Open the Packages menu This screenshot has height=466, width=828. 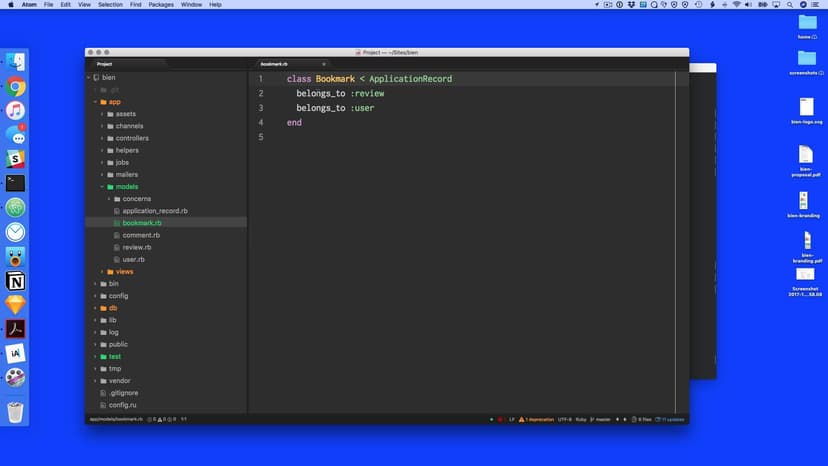point(160,5)
